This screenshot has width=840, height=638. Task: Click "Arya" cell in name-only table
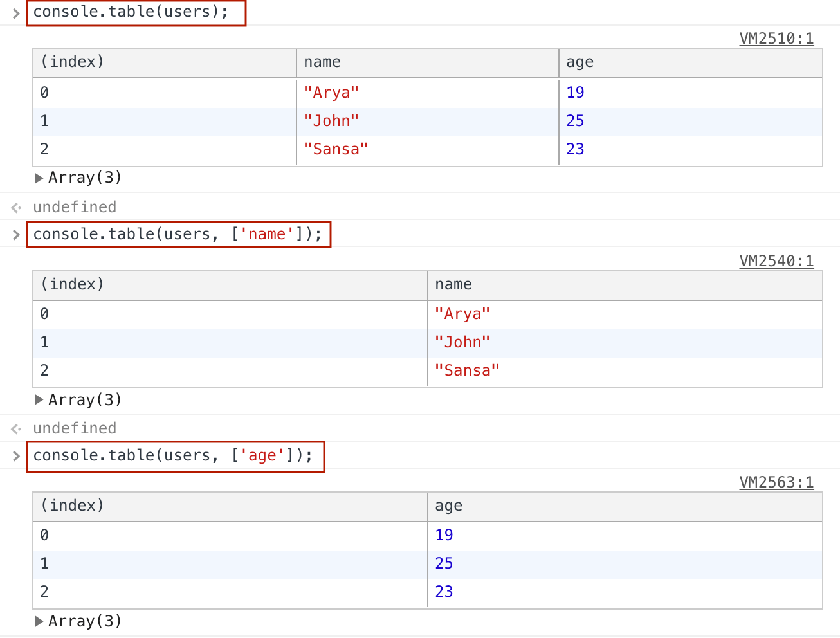(625, 314)
